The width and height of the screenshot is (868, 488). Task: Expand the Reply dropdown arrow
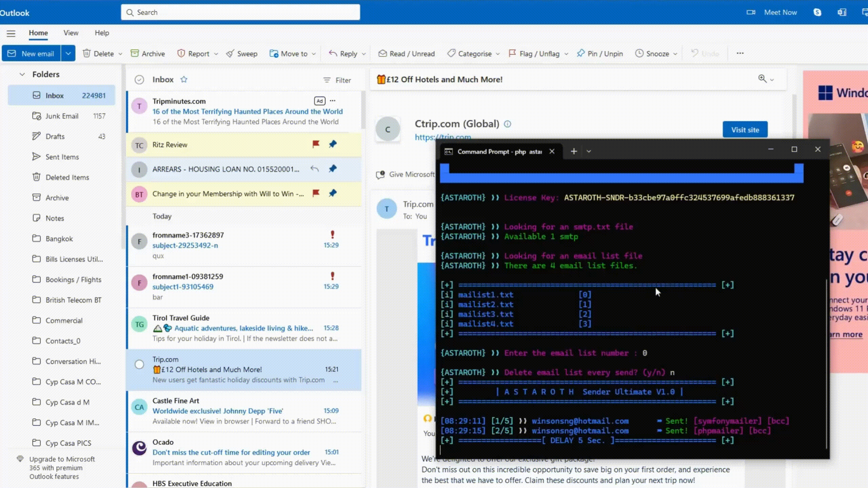(x=364, y=54)
